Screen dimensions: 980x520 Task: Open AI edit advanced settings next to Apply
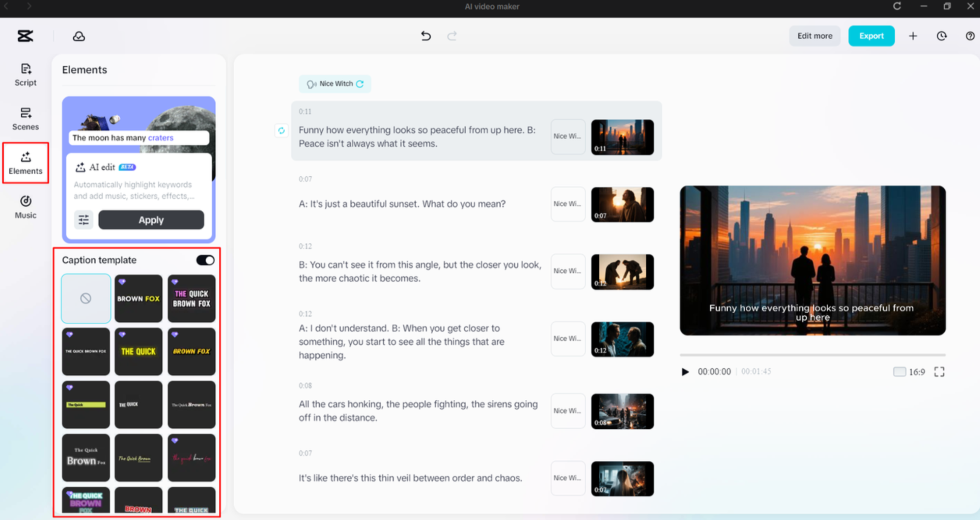click(83, 220)
